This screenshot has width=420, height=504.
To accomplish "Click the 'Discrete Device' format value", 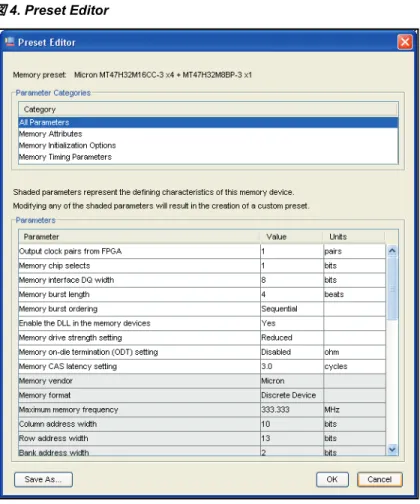I will (x=292, y=395).
